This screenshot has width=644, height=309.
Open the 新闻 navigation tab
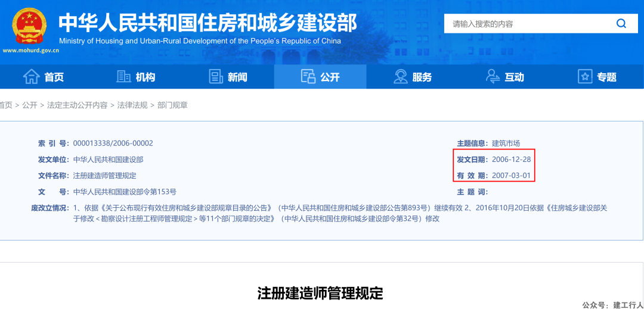tap(228, 77)
